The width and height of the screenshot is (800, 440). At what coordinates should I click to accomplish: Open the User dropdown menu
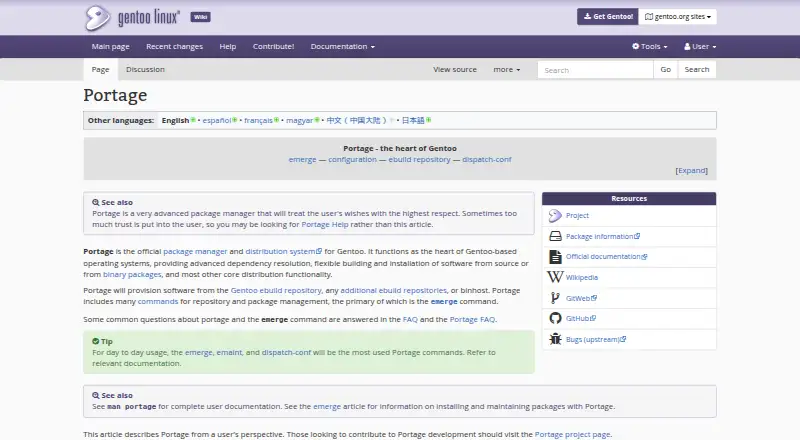(x=700, y=46)
